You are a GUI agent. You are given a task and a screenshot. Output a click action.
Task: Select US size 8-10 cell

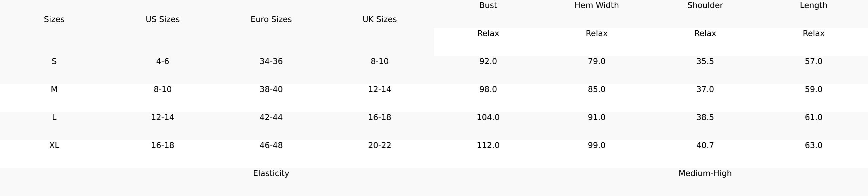pyautogui.click(x=162, y=89)
